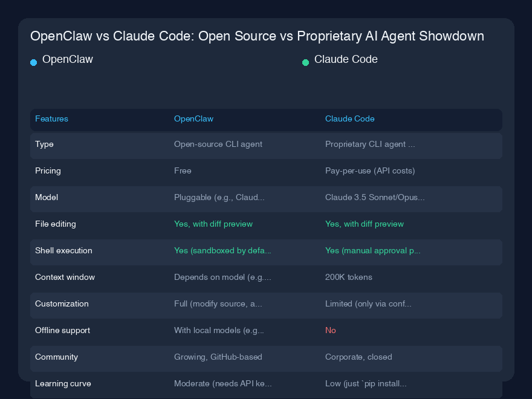Click the page title about AI Agent Showdown
The image size is (532, 399).
257,36
